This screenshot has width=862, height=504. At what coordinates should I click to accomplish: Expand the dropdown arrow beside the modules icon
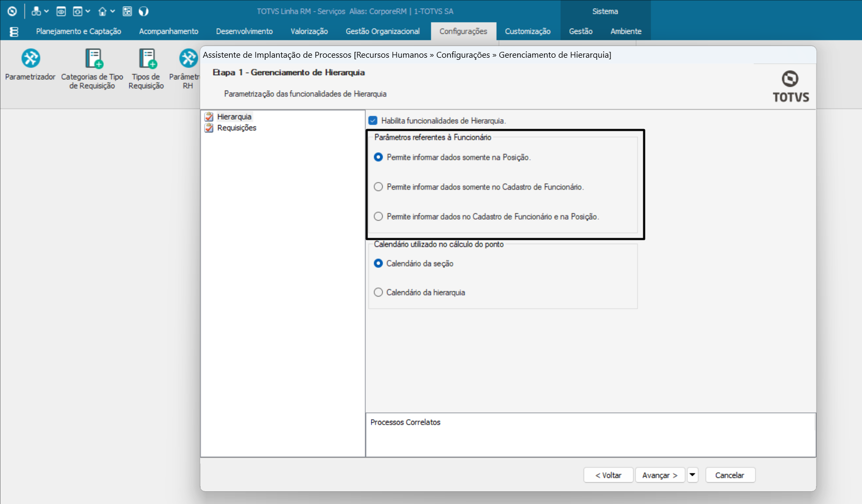(47, 11)
